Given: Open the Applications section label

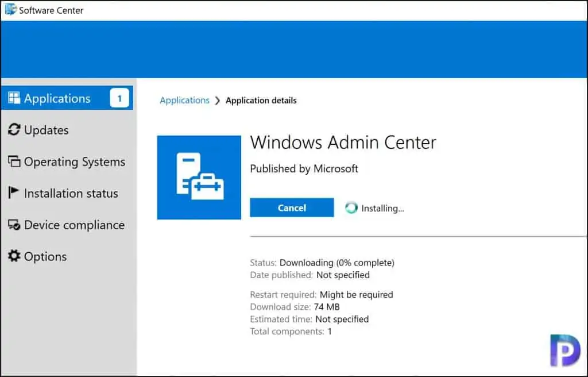Looking at the screenshot, I should [x=57, y=98].
